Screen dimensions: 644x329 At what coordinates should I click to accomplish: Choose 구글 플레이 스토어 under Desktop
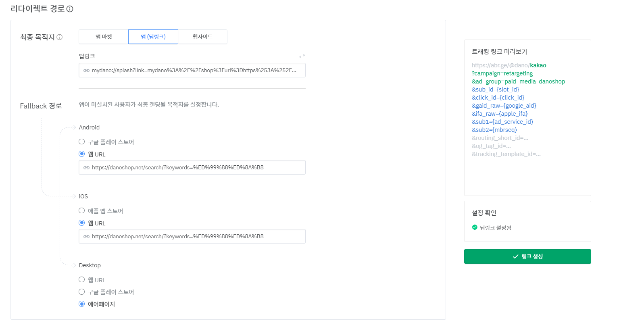pyautogui.click(x=81, y=292)
